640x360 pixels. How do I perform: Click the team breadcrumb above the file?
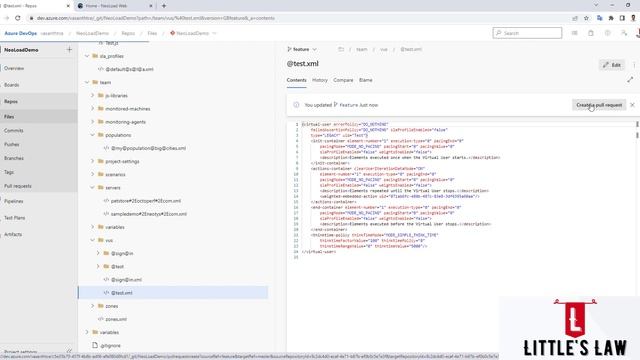362,49
